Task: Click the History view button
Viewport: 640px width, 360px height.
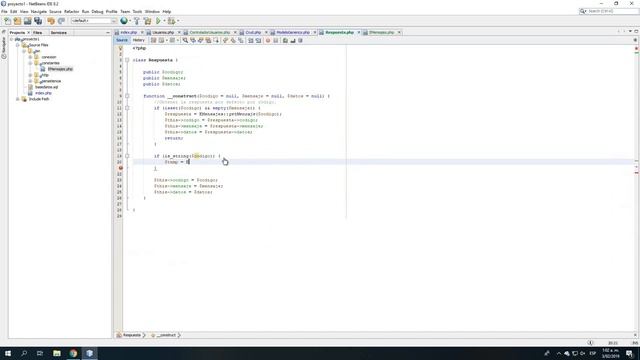Action: click(x=138, y=40)
